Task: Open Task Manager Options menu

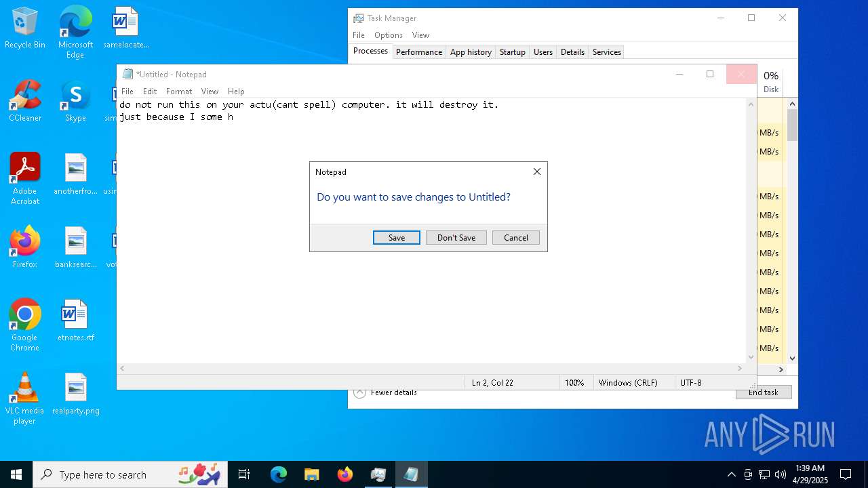Action: 389,35
